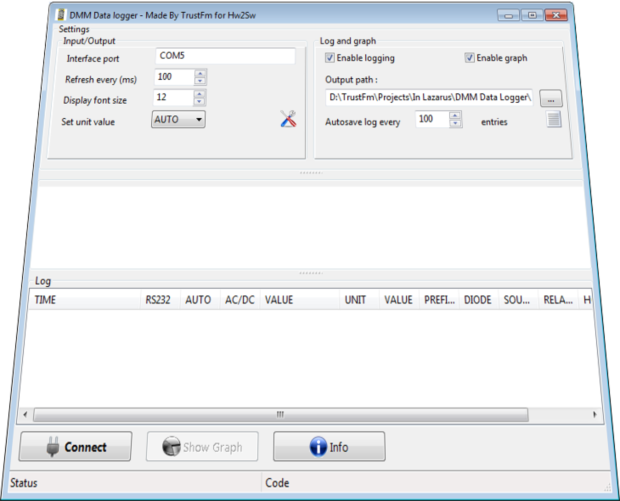The width and height of the screenshot is (620, 501).
Task: Click the SOU... column header
Action: click(519, 300)
